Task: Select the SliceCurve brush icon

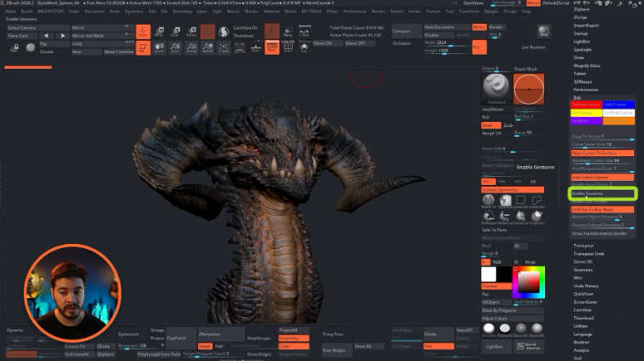Action: 520,217
